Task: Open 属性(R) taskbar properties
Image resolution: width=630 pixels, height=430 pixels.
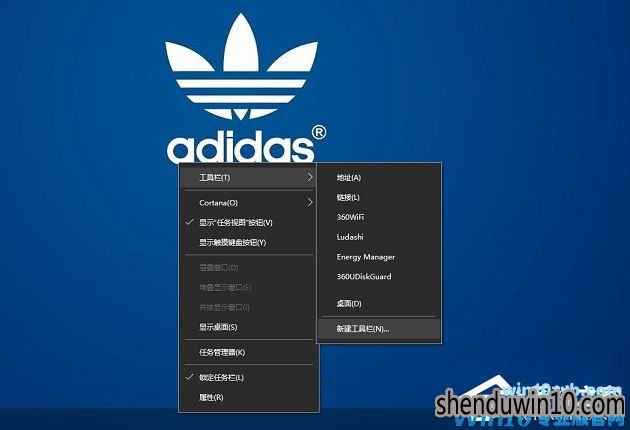Action: pos(248,397)
